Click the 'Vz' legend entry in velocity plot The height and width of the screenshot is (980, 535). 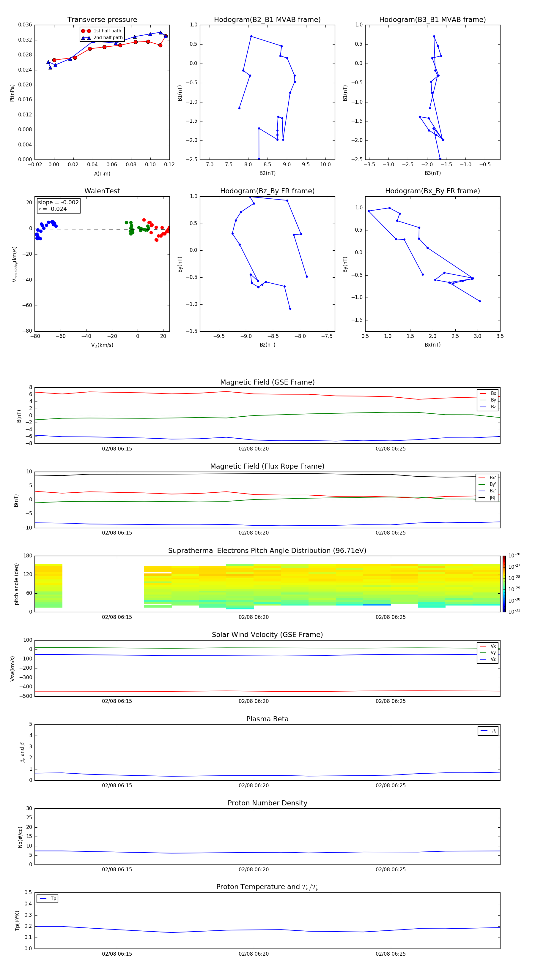tap(488, 659)
